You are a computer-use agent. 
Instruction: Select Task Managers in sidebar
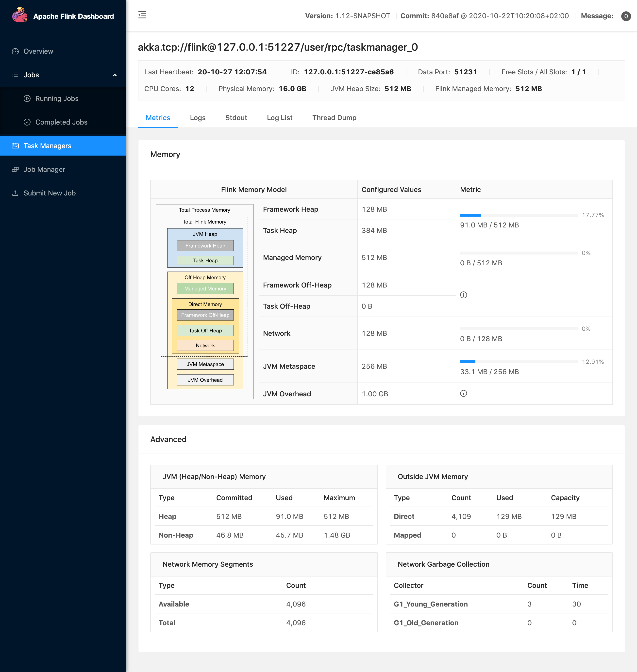63,146
